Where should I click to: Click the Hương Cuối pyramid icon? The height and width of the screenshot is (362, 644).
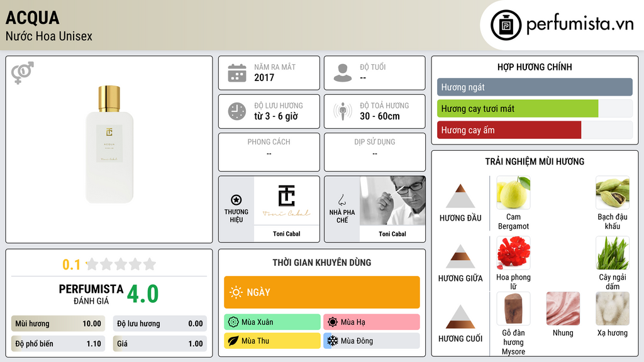(x=460, y=317)
